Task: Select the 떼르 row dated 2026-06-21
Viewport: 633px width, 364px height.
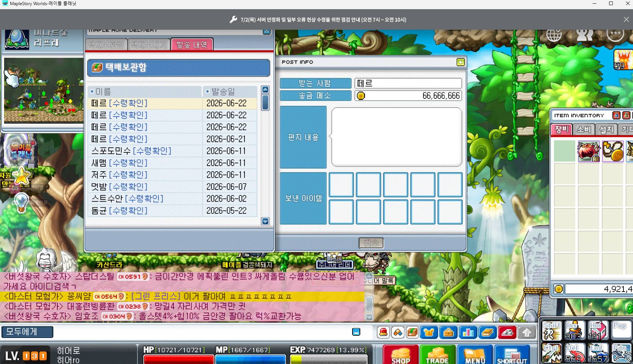Action: [172, 139]
